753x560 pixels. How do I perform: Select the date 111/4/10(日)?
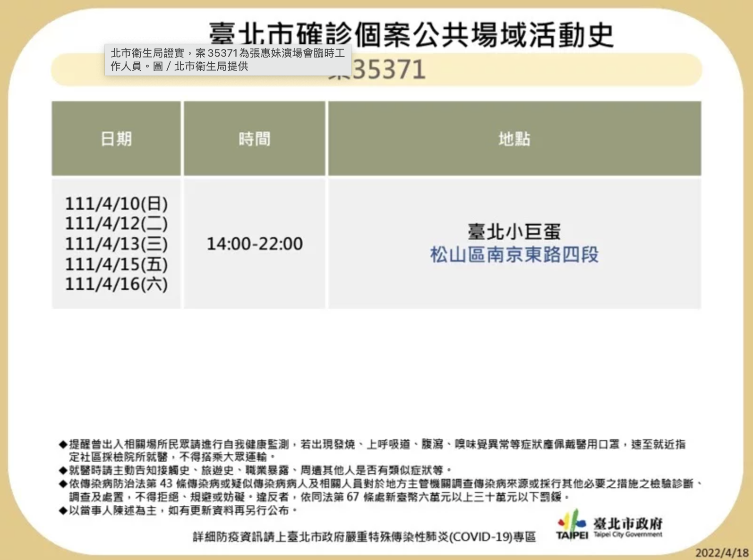click(x=116, y=204)
